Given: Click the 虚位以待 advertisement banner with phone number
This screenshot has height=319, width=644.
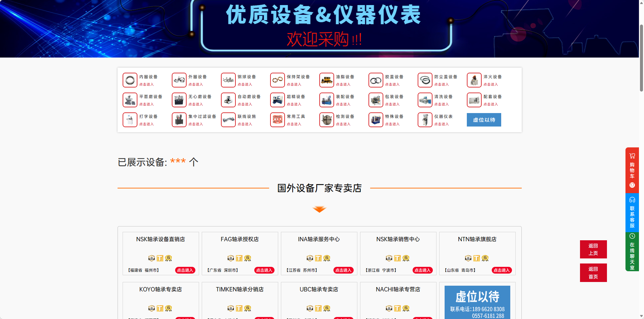Looking at the screenshot, I should coord(477,302).
